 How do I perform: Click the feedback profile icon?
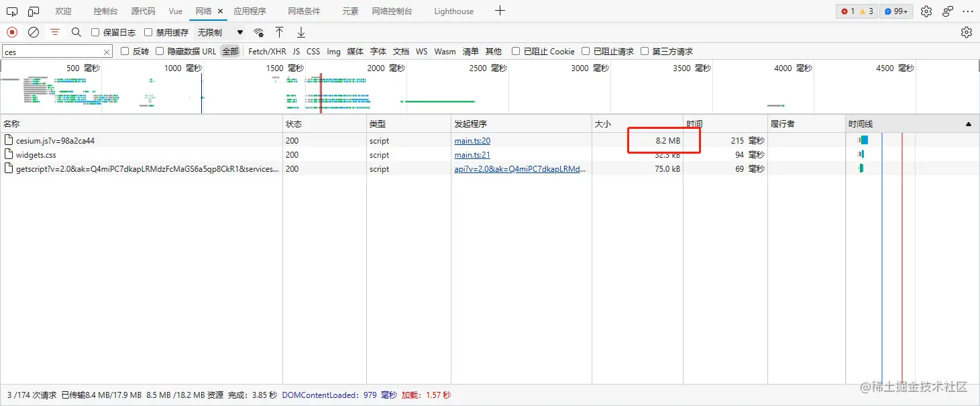[948, 11]
